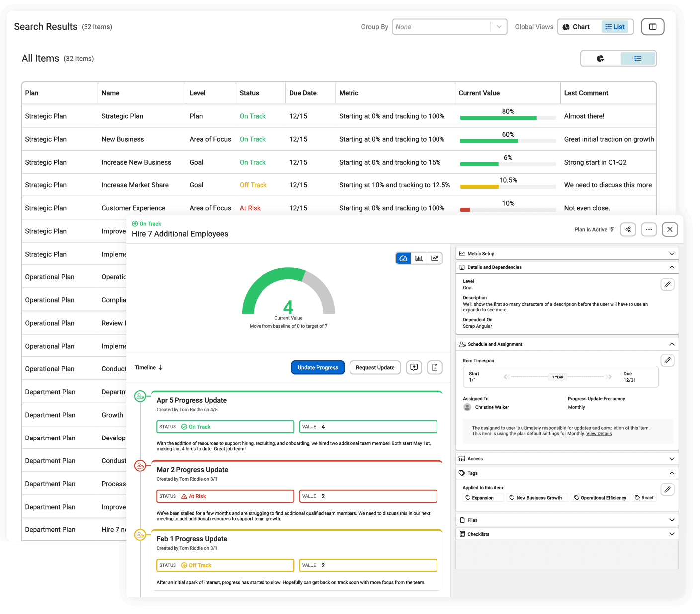
Task: Click the add document icon near Update Progress
Action: coord(435,367)
